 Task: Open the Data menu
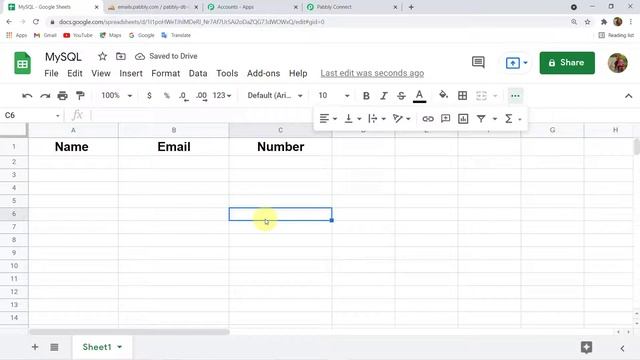pos(198,73)
